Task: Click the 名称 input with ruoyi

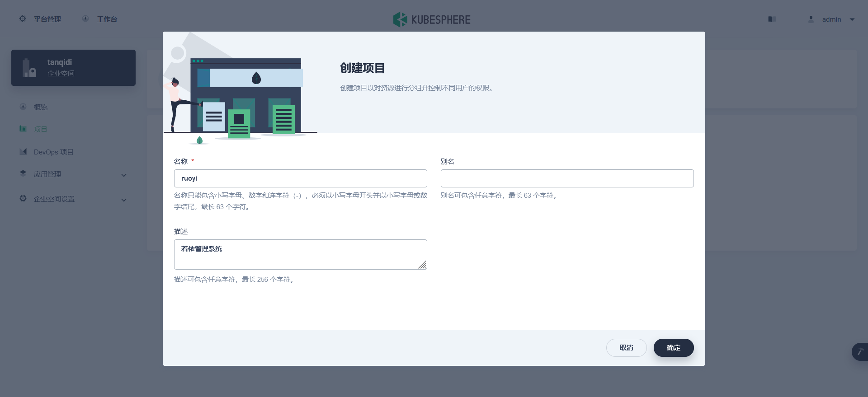Action: pyautogui.click(x=300, y=178)
